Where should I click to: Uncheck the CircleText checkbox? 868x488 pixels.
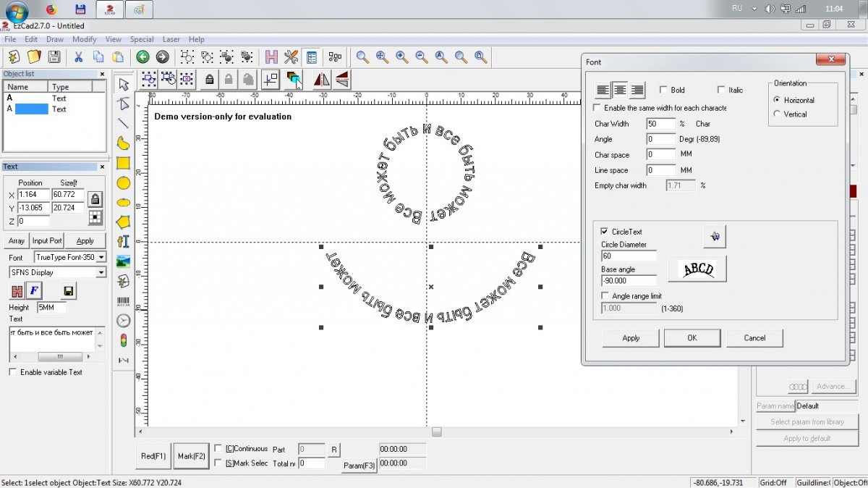tap(605, 232)
